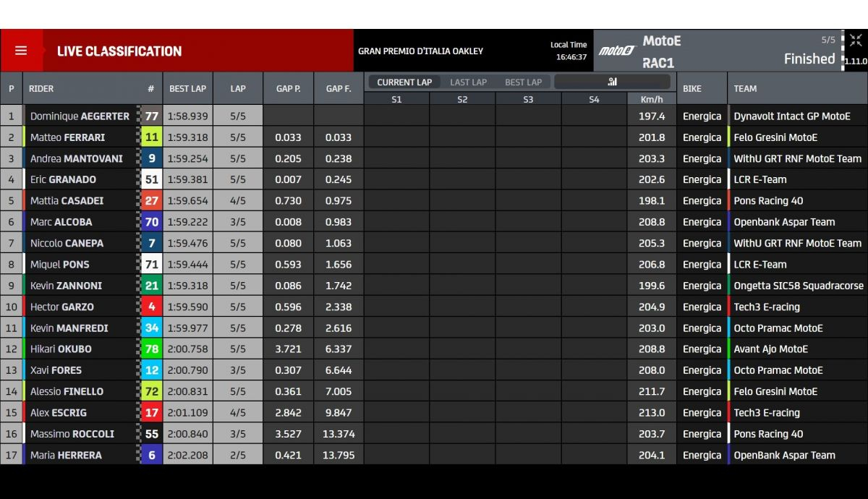Select rider Maria HERRERA
Screen dimensions: 868x499
[66, 455]
